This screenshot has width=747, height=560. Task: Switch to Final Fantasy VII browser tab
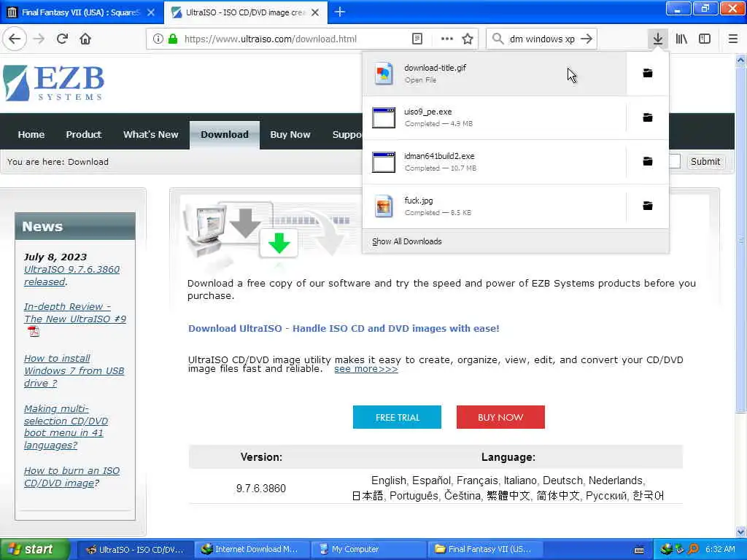click(80, 12)
